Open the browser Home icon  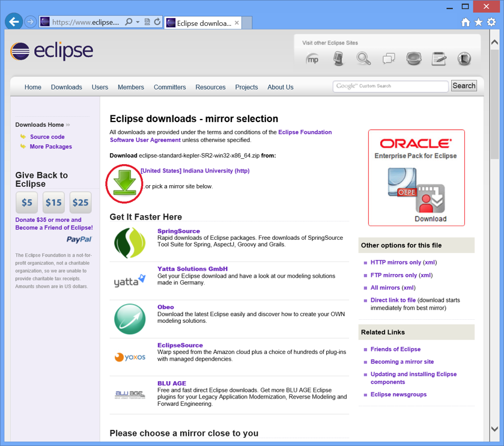(466, 22)
